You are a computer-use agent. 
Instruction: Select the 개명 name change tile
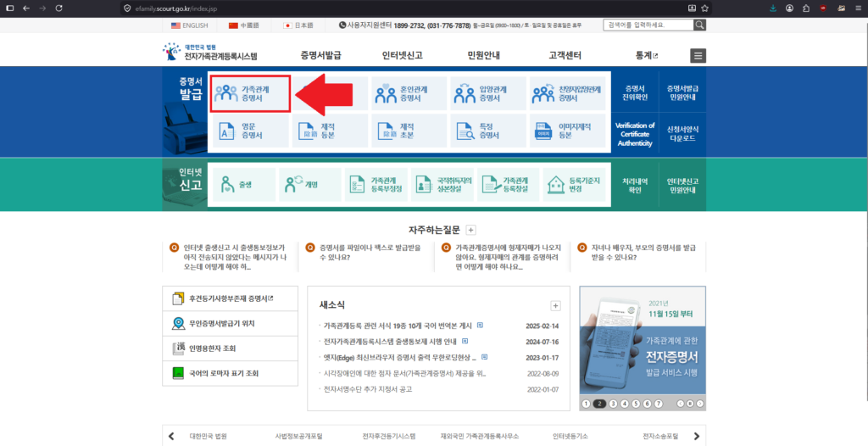tap(310, 185)
